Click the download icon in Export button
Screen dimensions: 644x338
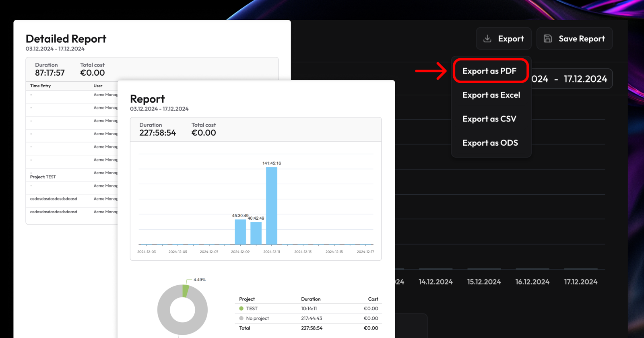[x=487, y=39]
